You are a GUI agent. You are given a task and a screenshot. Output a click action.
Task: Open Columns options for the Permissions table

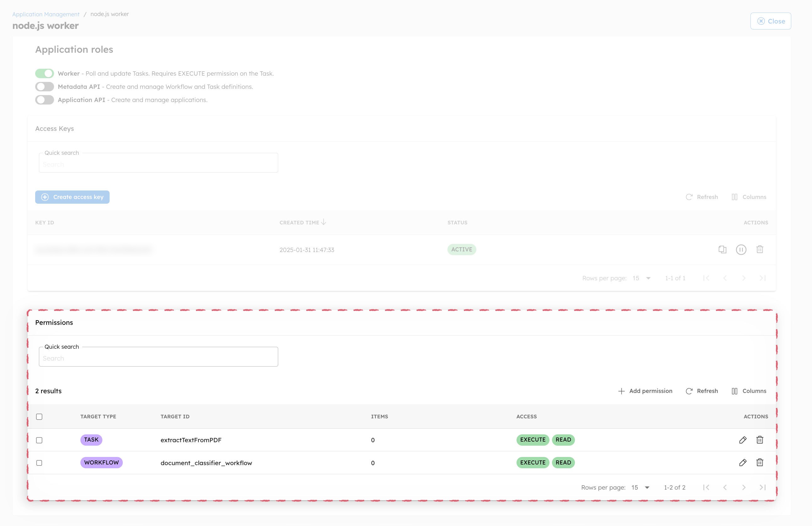[749, 391]
